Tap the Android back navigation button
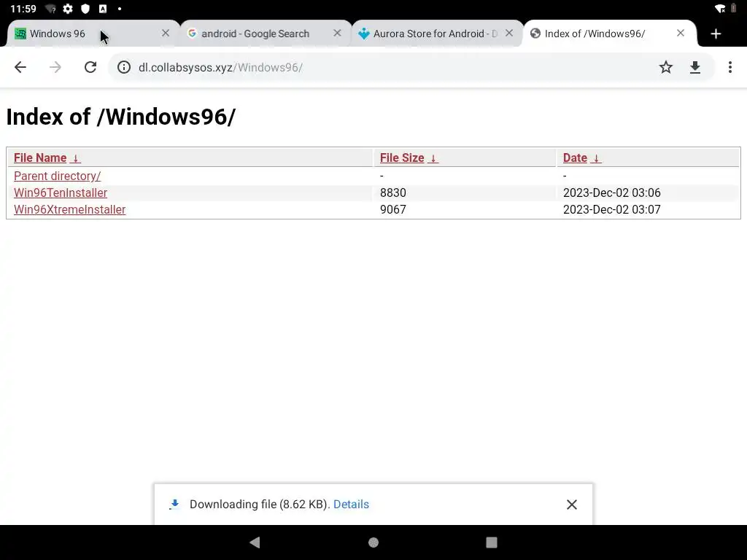Viewport: 747px width, 560px height. tap(255, 542)
